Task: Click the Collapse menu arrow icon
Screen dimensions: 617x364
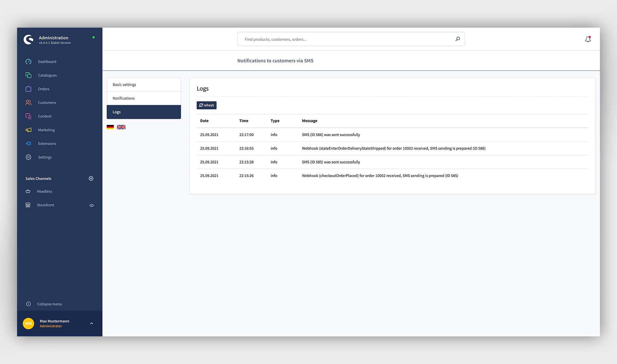Action: click(28, 304)
